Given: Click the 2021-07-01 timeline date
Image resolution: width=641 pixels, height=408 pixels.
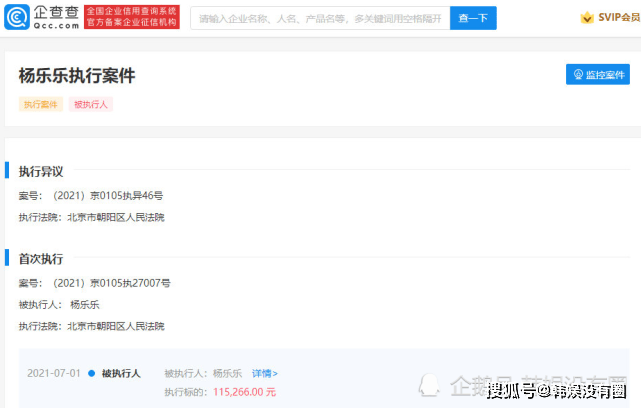Looking at the screenshot, I should (x=54, y=373).
